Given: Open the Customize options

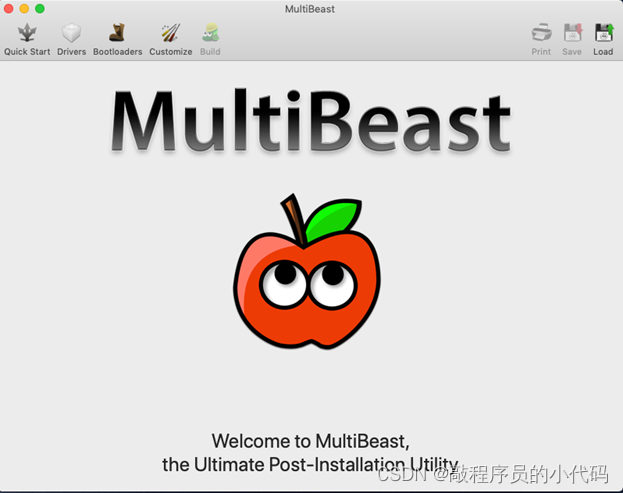Looking at the screenshot, I should [171, 39].
